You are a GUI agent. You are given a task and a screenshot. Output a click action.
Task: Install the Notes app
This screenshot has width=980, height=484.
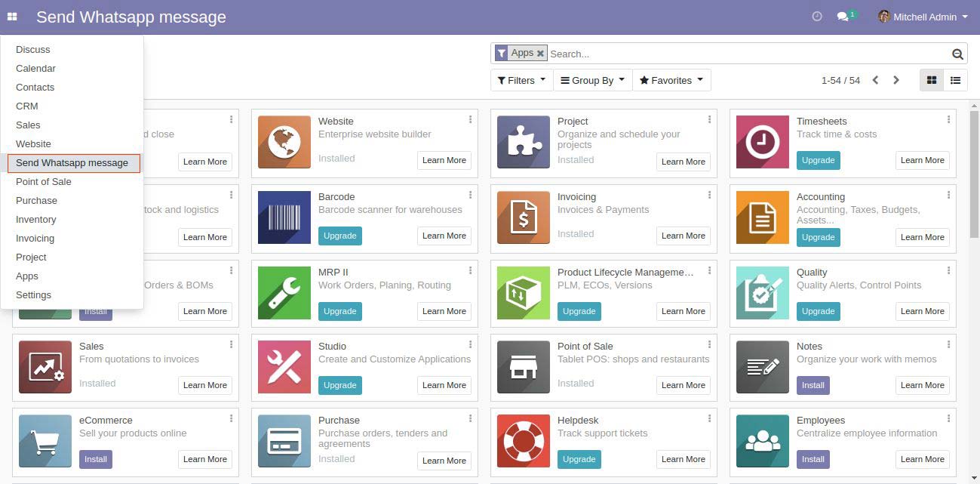pyautogui.click(x=813, y=385)
